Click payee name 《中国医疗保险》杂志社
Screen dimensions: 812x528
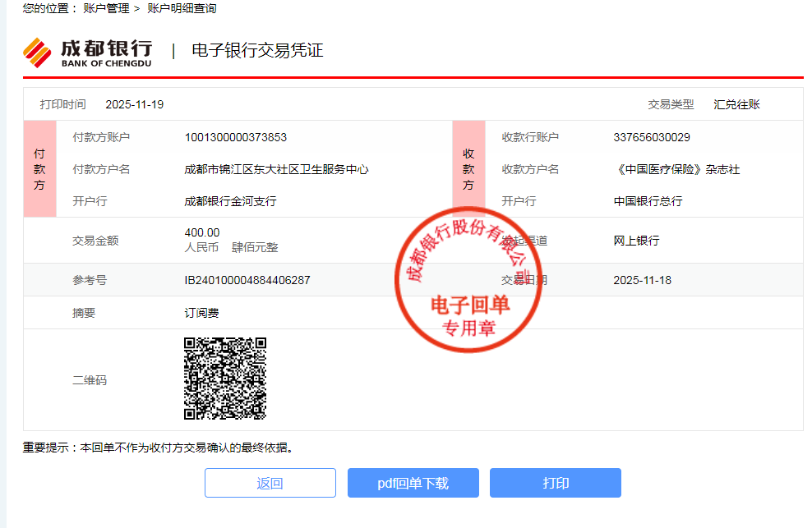pyautogui.click(x=676, y=169)
